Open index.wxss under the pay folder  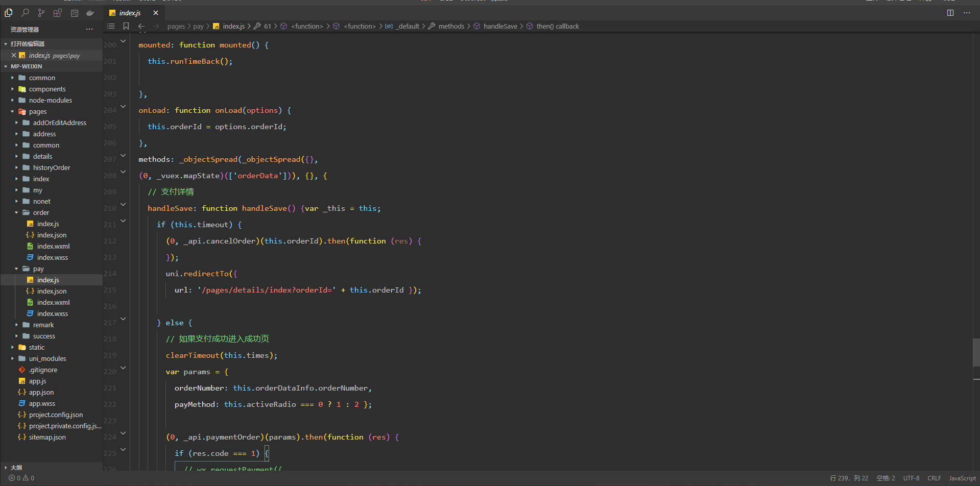52,313
